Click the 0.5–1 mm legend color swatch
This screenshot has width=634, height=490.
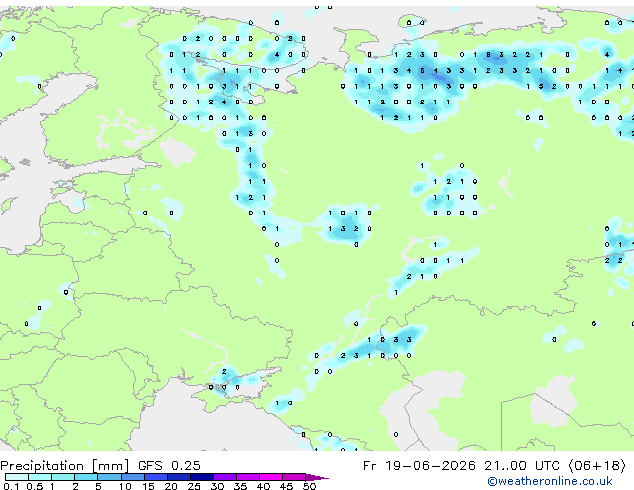pos(40,477)
